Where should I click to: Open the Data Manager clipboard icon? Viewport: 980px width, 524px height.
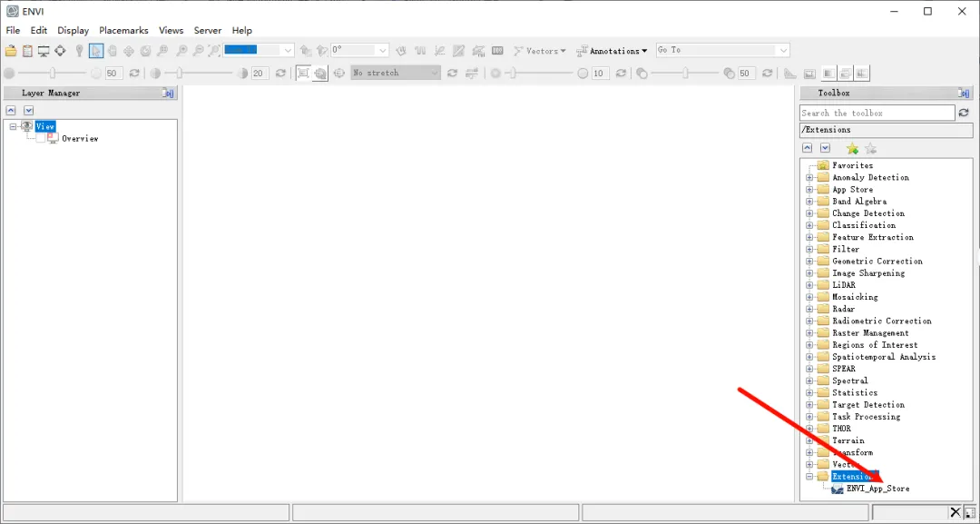coord(27,51)
